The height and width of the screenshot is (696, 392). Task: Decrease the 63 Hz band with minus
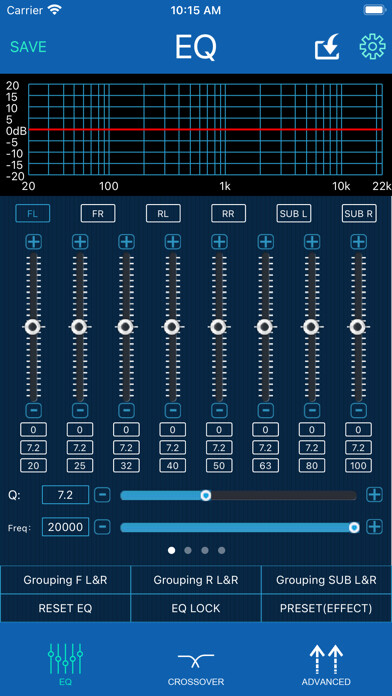click(265, 411)
